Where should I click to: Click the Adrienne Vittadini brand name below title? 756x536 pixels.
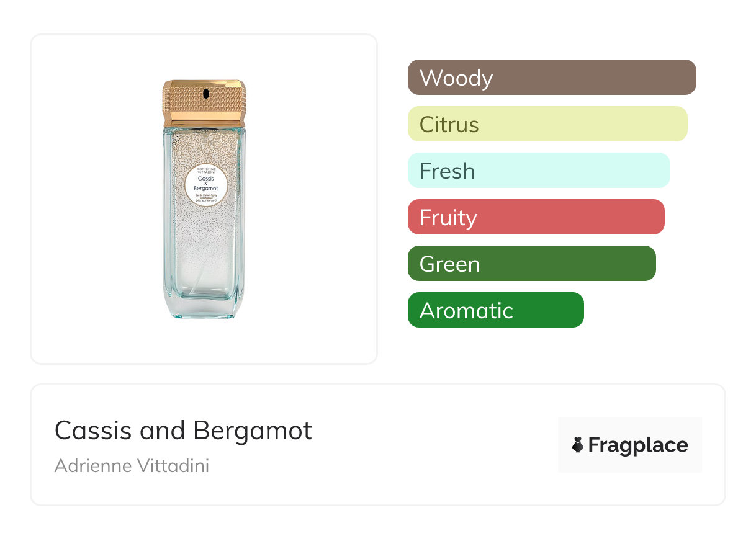coord(132,465)
